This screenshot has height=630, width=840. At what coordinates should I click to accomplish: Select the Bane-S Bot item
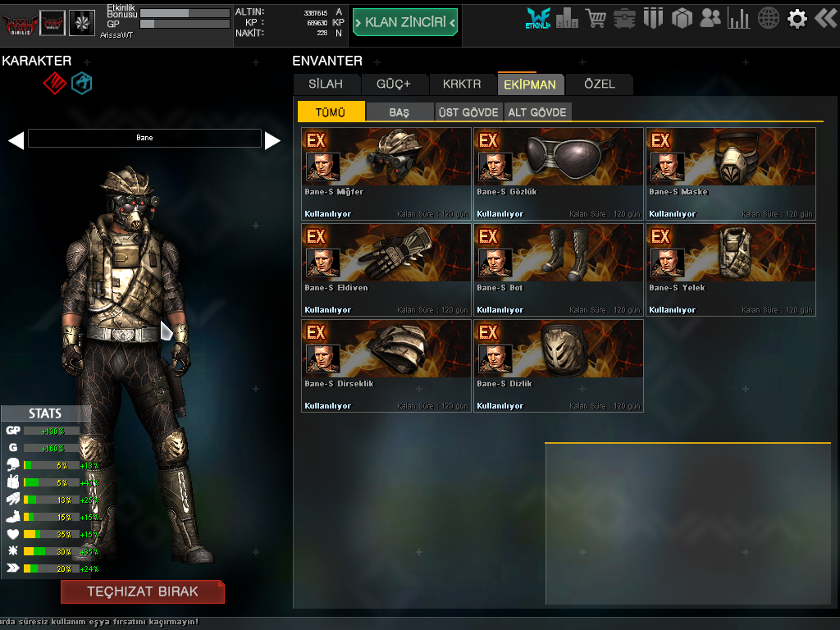pyautogui.click(x=559, y=270)
